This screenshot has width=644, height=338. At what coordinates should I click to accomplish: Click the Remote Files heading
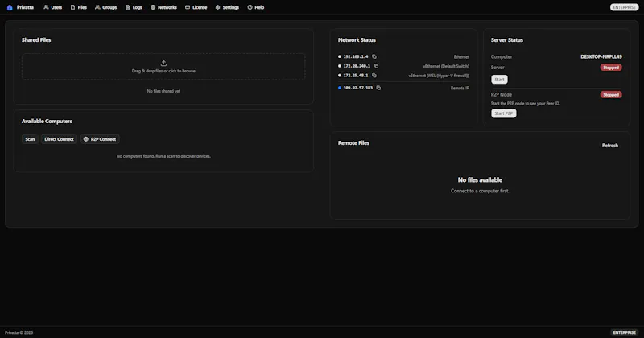coord(353,143)
